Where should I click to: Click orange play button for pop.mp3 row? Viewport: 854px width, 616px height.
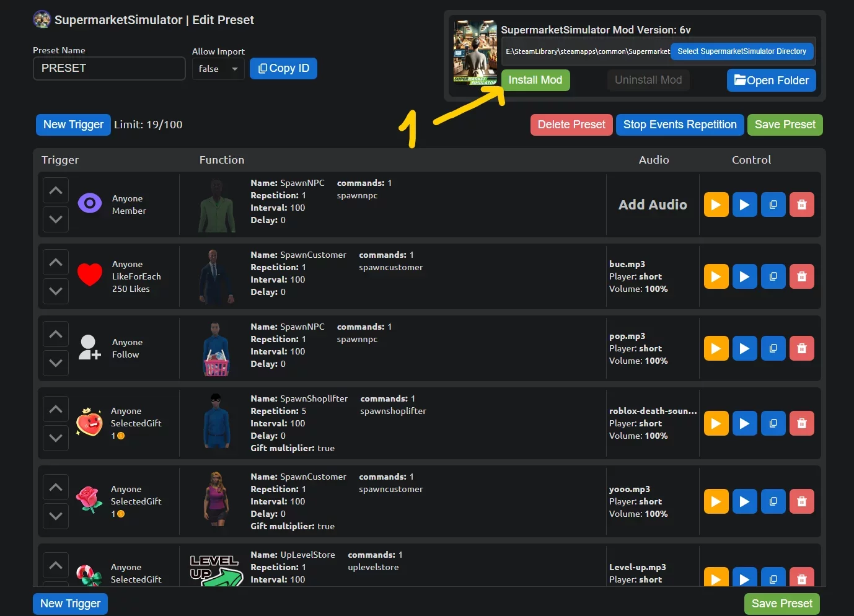716,348
